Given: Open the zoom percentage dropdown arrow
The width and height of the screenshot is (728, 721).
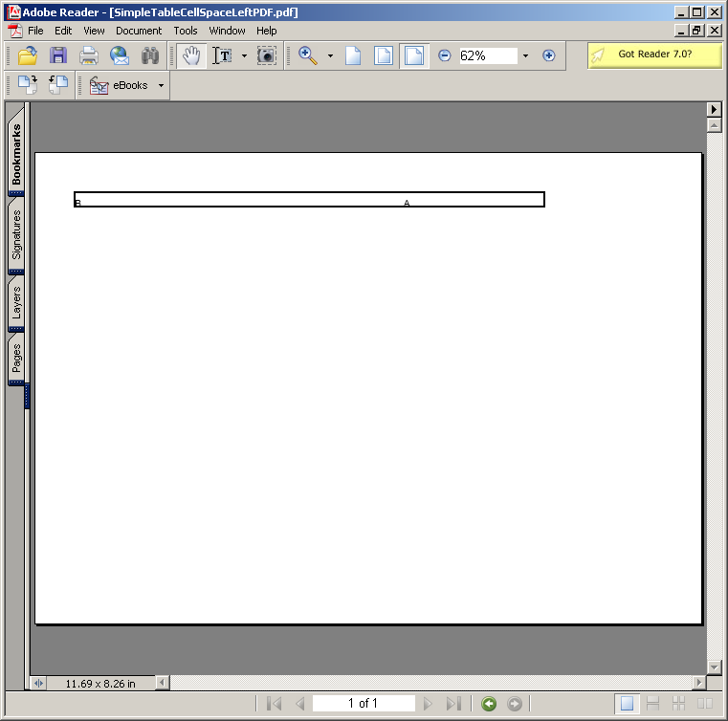Looking at the screenshot, I should pyautogui.click(x=525, y=55).
